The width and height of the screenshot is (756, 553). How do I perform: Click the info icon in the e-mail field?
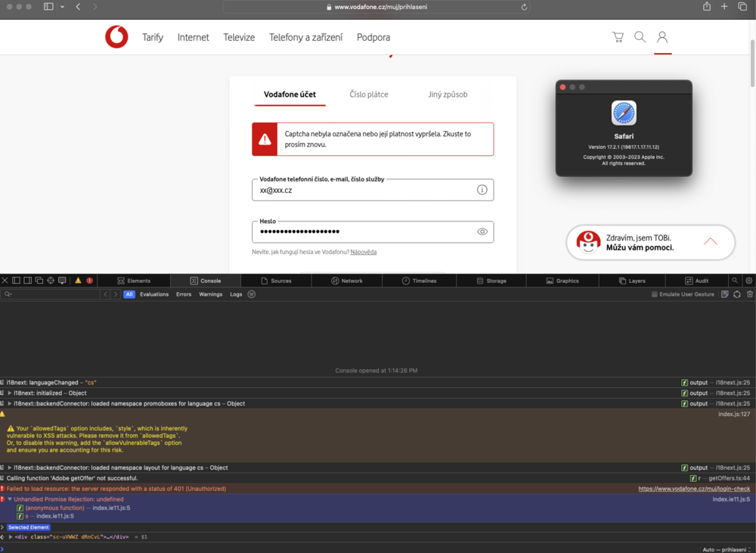click(x=482, y=190)
